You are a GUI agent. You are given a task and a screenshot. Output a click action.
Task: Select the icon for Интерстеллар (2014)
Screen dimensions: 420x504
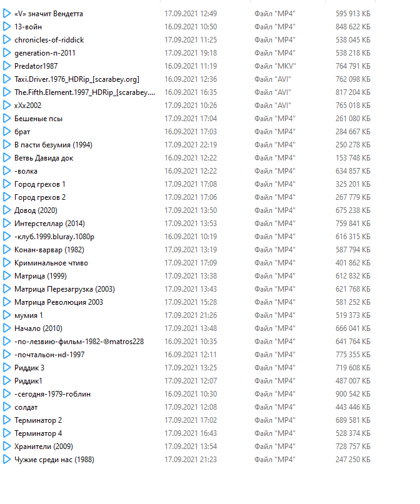tap(7, 224)
